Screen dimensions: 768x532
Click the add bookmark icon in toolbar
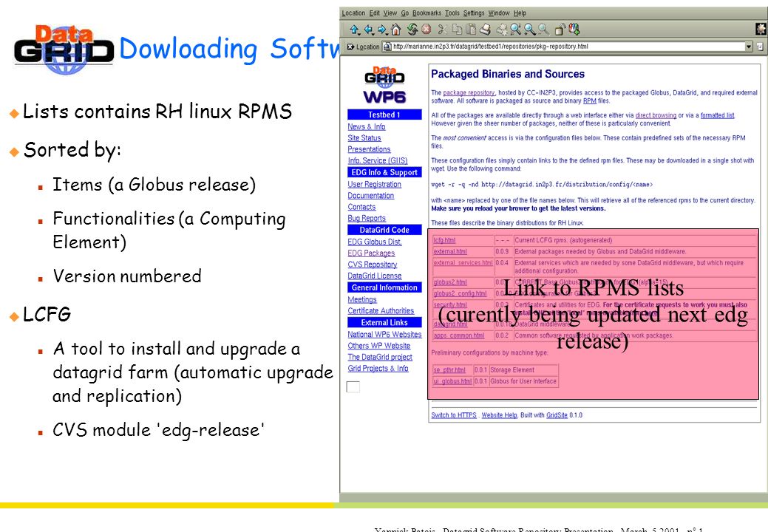[x=574, y=30]
